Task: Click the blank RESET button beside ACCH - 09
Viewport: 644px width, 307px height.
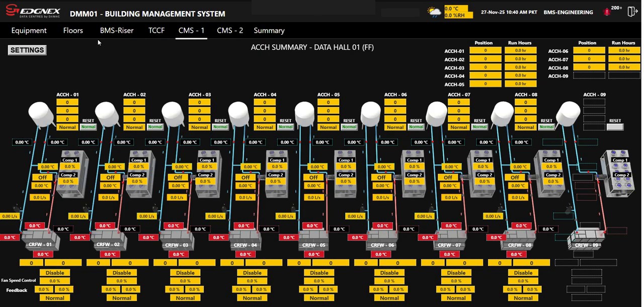Action: pos(615,127)
